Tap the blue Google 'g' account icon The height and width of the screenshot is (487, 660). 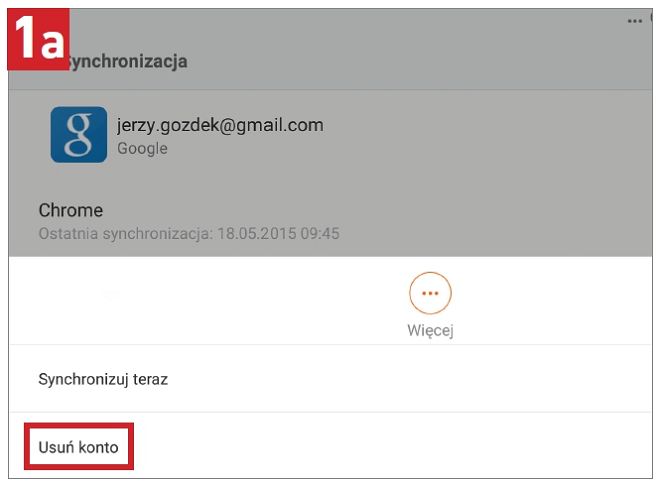tap(79, 134)
